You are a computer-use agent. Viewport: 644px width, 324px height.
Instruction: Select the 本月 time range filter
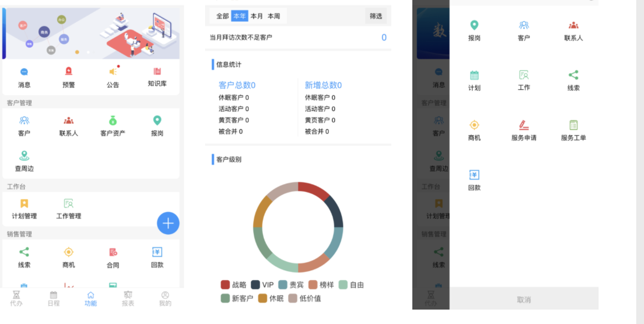(257, 16)
